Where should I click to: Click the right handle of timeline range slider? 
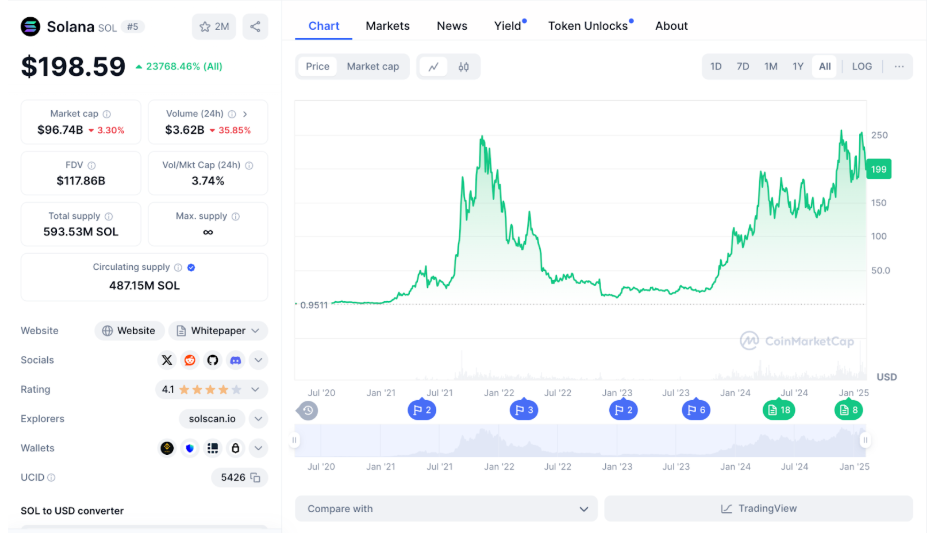pyautogui.click(x=864, y=440)
